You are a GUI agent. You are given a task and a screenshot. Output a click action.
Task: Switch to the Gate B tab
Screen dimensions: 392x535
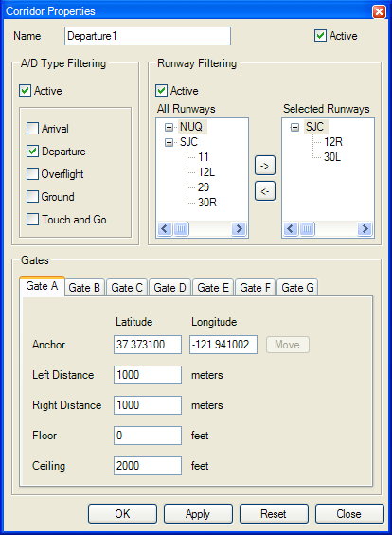[x=84, y=287]
